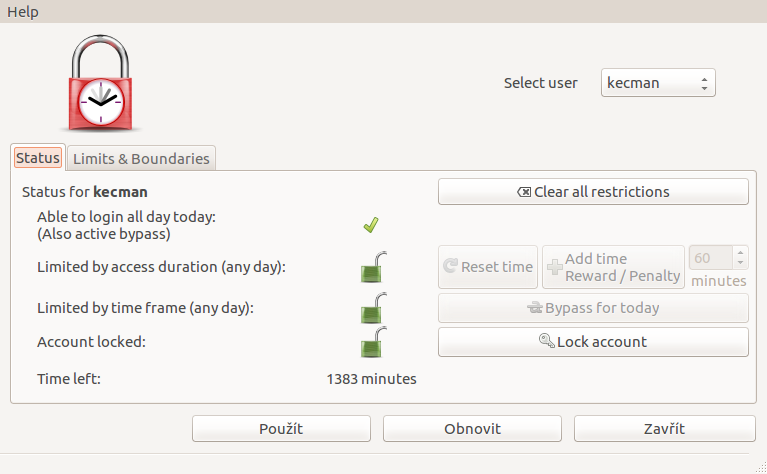
Task: Click the red padlock clock logo
Action: coord(100,83)
